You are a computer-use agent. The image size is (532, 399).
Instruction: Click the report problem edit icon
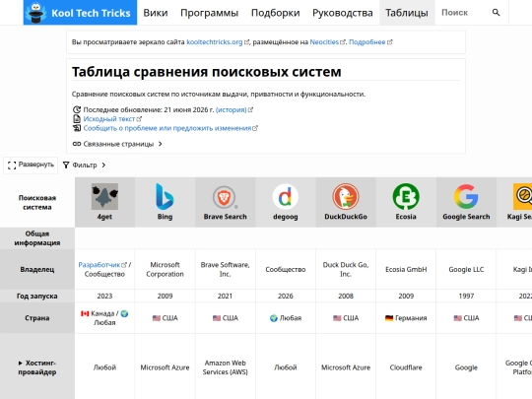pyautogui.click(x=77, y=128)
